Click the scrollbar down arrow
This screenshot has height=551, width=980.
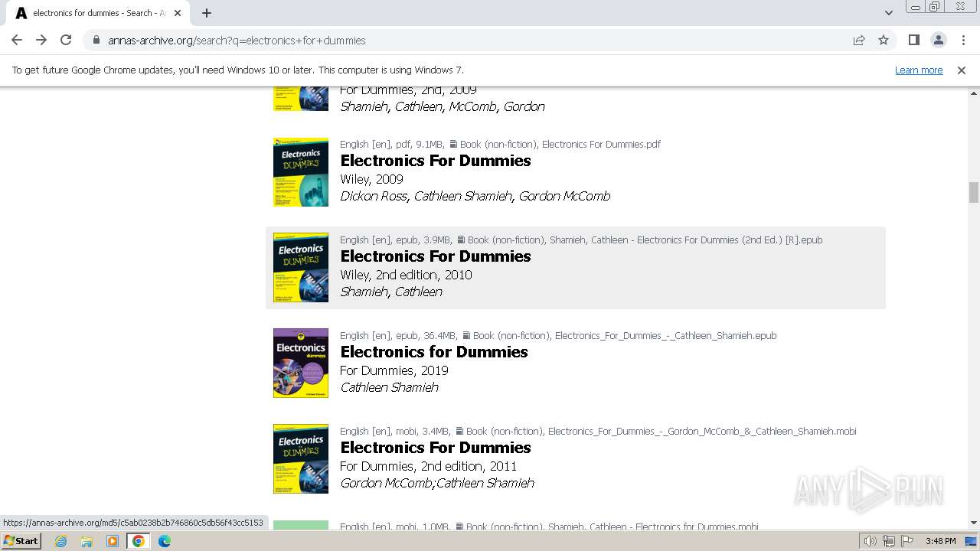coord(973,523)
